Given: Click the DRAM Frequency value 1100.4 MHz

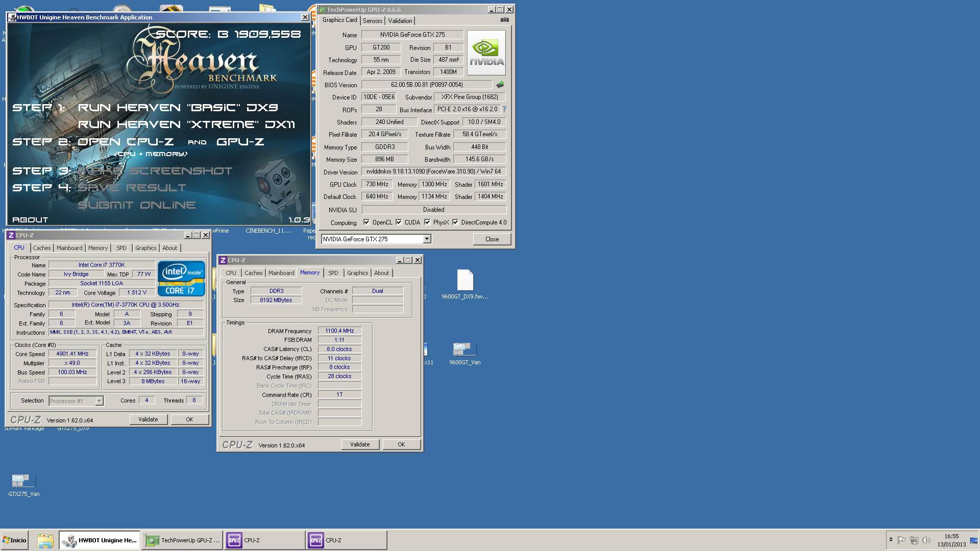Looking at the screenshot, I should coord(339,331).
